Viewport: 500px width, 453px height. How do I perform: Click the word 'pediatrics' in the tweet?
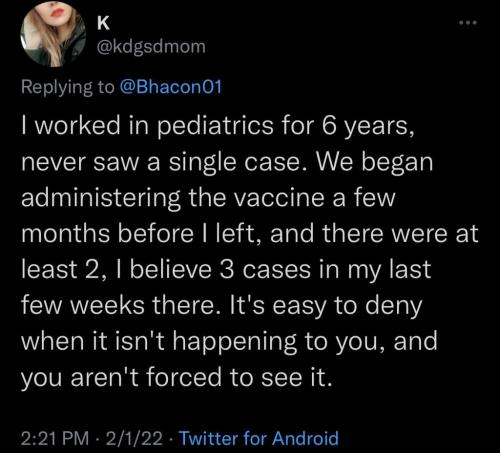point(215,127)
